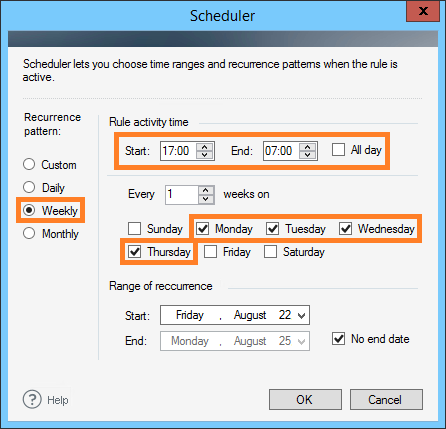Image resolution: width=446 pixels, height=429 pixels.
Task: Check the Sunday checkbox
Action: click(135, 229)
